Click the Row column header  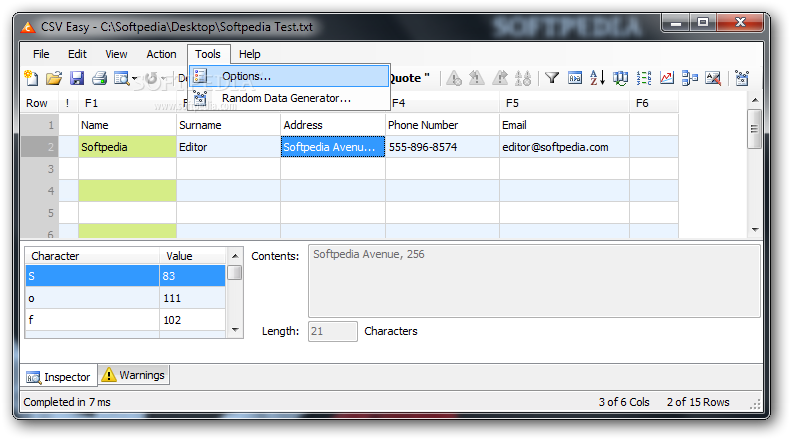pos(39,103)
